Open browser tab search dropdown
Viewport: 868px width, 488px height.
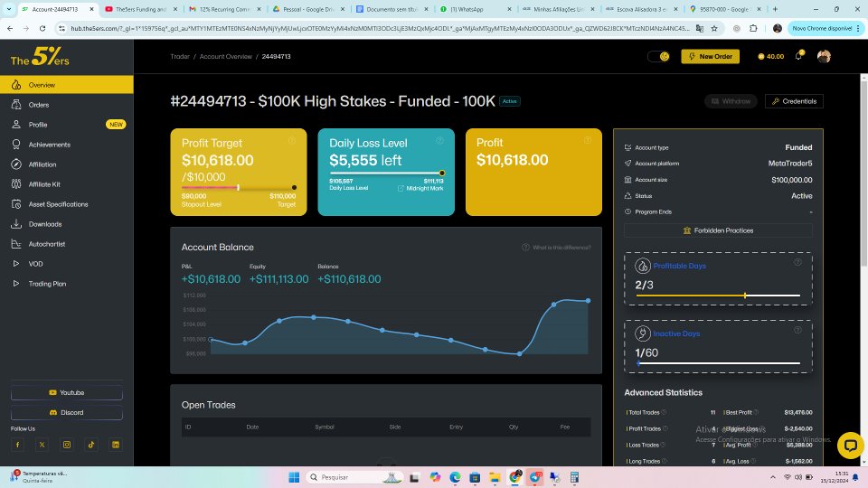pos(9,9)
